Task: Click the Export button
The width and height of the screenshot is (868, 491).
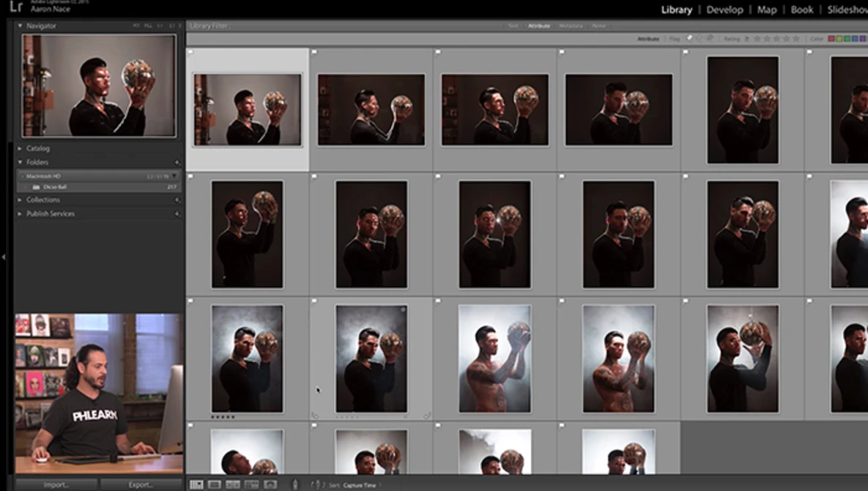Action: [141, 485]
